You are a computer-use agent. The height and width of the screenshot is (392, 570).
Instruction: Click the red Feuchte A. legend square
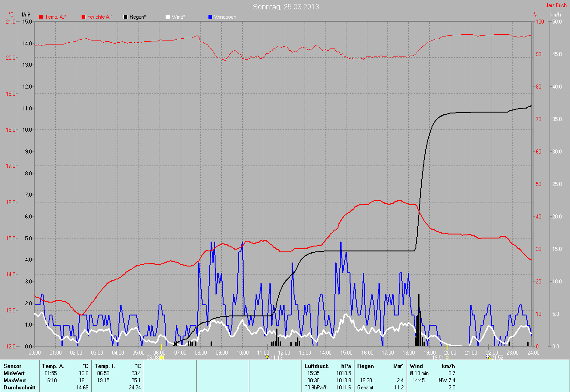pyautogui.click(x=83, y=17)
